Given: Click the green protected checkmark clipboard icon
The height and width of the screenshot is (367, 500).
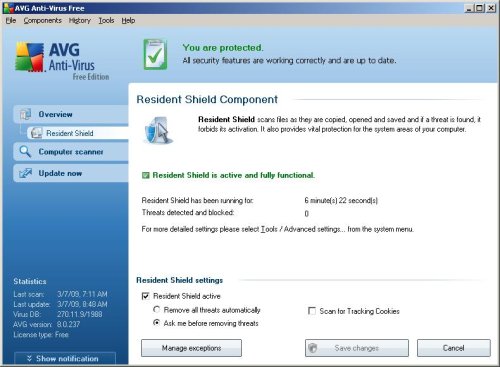Looking at the screenshot, I should pos(155,54).
